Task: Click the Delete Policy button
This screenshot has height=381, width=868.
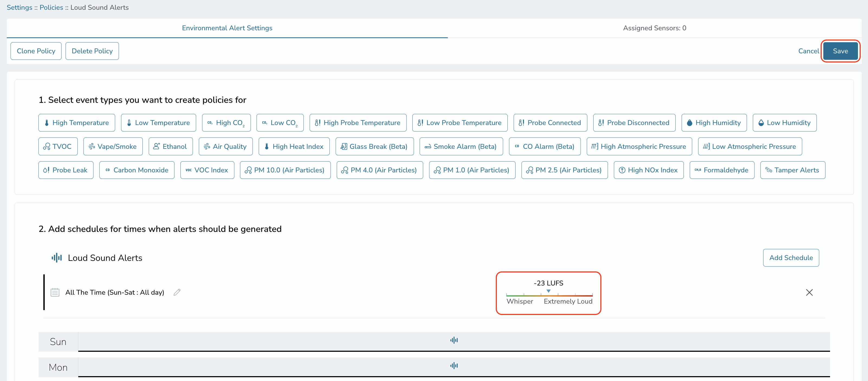Action: point(92,51)
